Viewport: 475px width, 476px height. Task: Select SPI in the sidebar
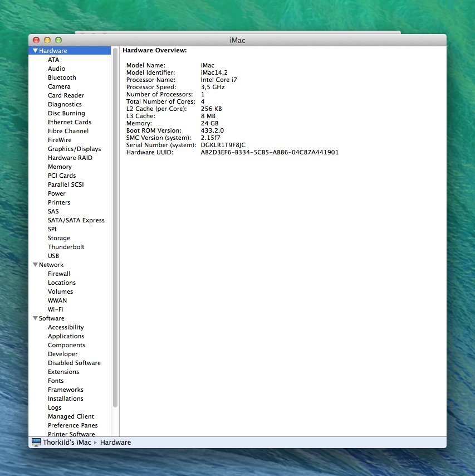click(52, 229)
